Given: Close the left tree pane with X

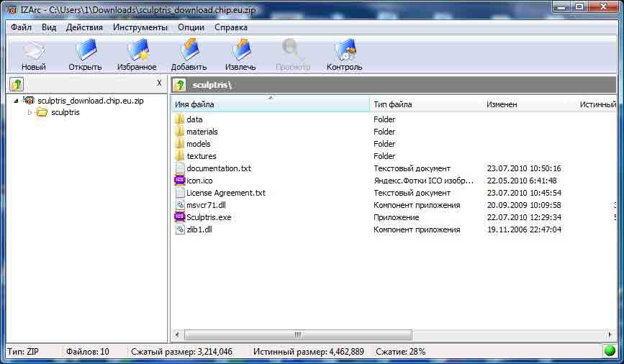Looking at the screenshot, I should pyautogui.click(x=159, y=83).
